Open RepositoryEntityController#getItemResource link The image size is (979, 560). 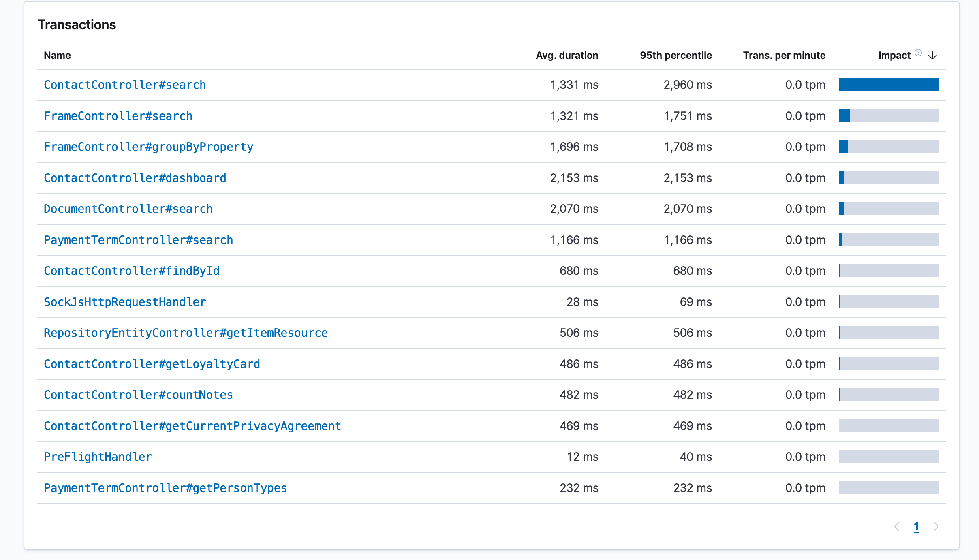pyautogui.click(x=186, y=333)
